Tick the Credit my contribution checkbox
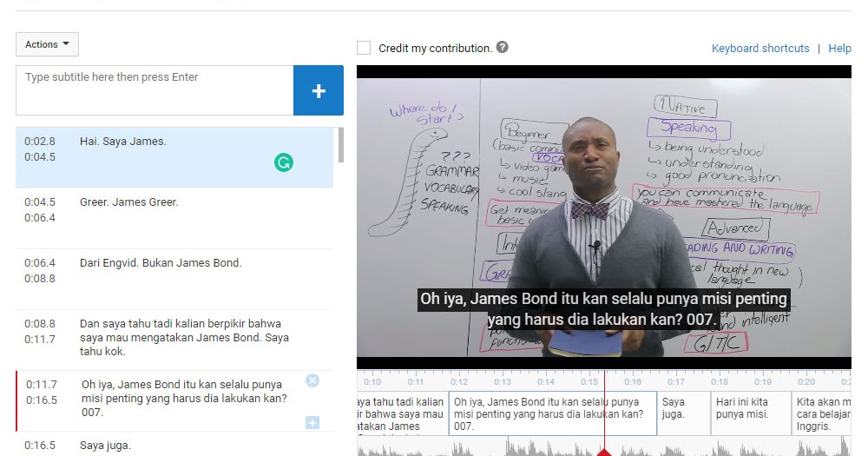868x456 pixels. (x=364, y=48)
